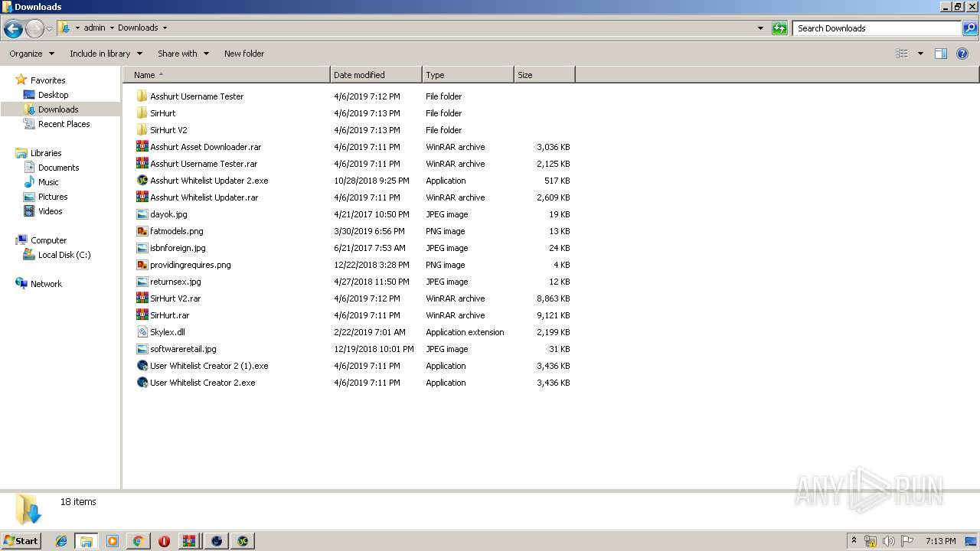Select softwareretail.jpg file name

(x=183, y=349)
